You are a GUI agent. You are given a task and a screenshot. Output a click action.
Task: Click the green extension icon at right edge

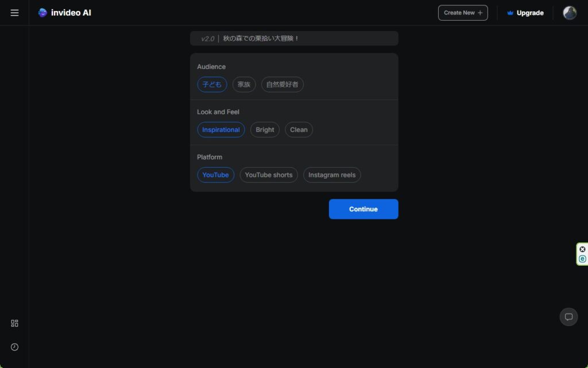pyautogui.click(x=582, y=259)
